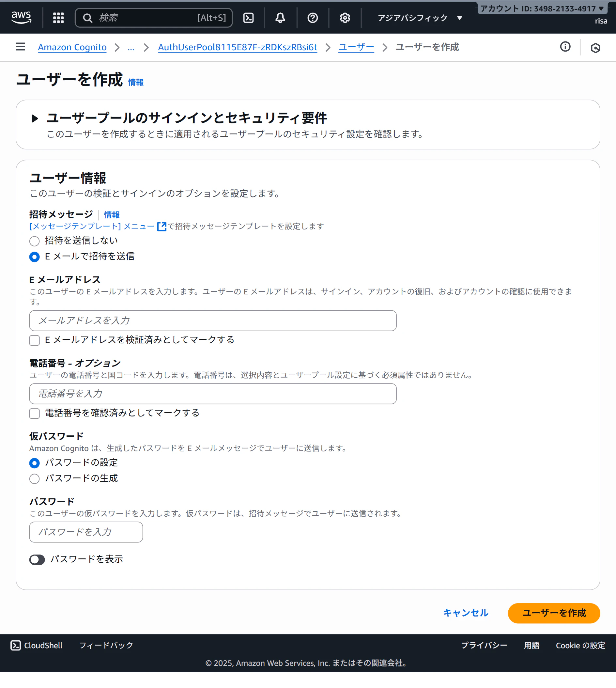Click the risa username text
This screenshot has width=616, height=688.
point(601,21)
